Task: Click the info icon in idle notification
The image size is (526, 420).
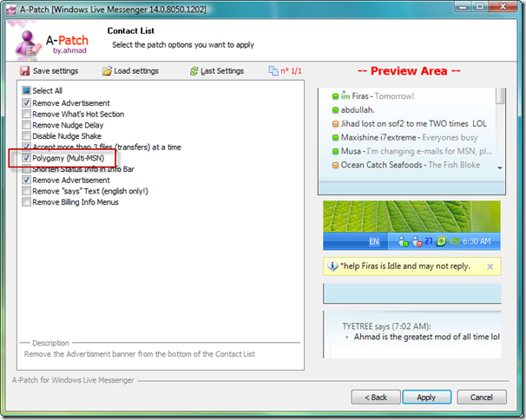Action: click(x=332, y=266)
